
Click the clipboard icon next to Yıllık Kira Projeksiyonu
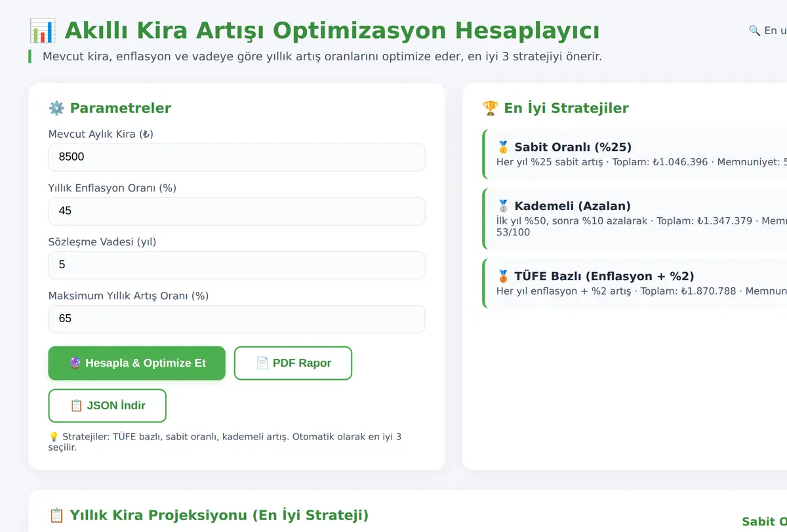57,515
